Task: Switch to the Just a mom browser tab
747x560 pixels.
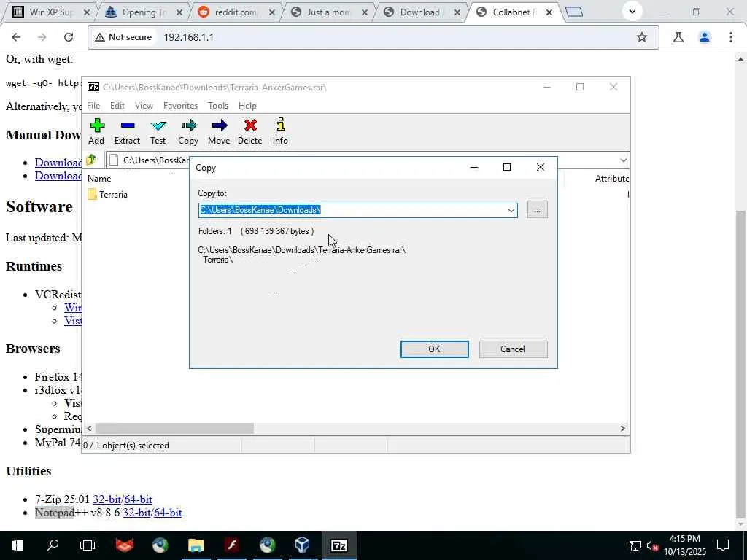Action: [x=329, y=12]
